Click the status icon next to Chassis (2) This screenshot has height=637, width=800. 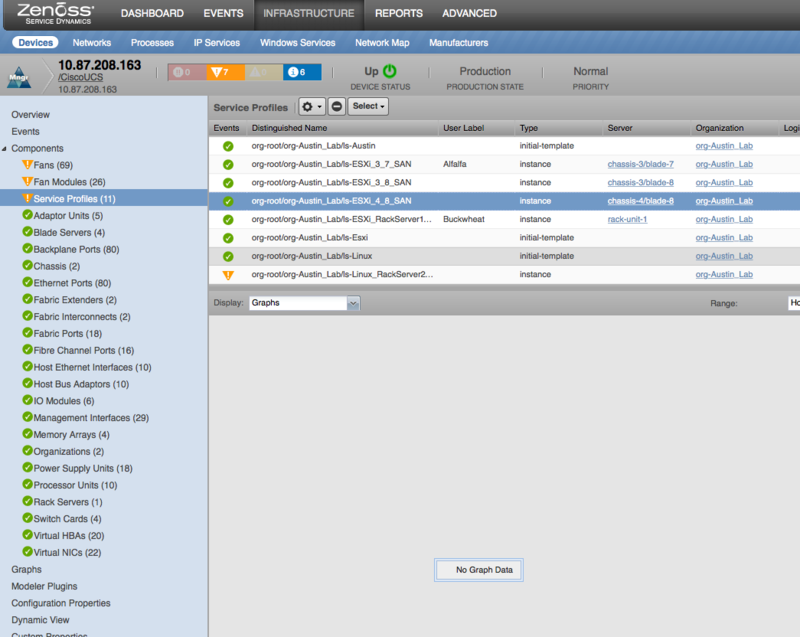pyautogui.click(x=28, y=265)
